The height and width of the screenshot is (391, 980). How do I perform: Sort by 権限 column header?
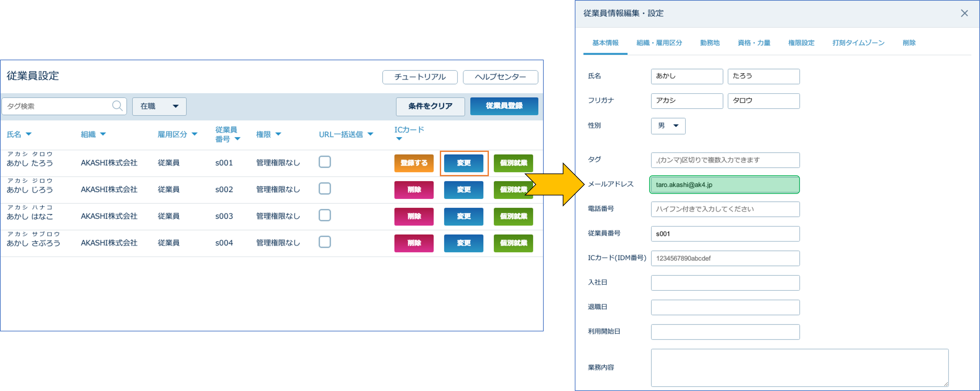pos(268,134)
